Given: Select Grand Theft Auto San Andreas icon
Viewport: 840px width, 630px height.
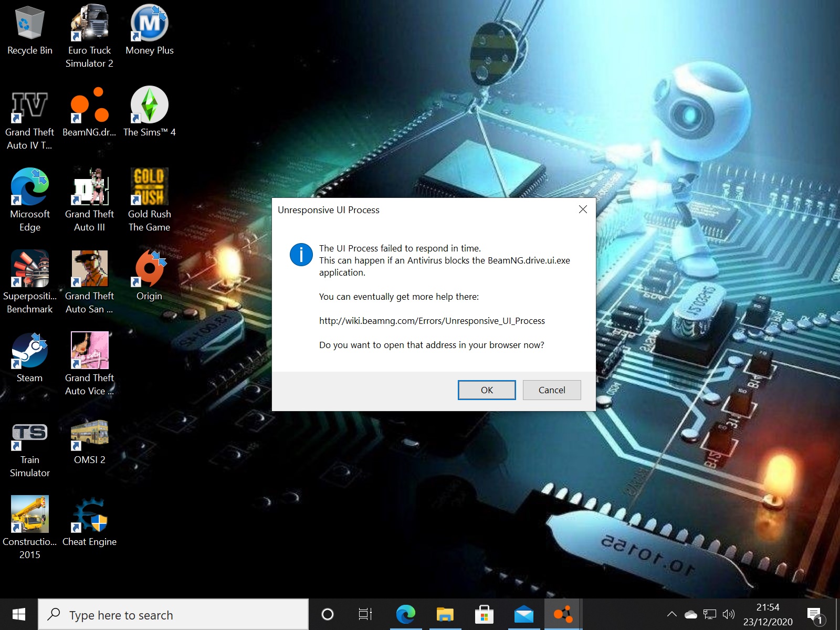Looking at the screenshot, I should tap(89, 282).
